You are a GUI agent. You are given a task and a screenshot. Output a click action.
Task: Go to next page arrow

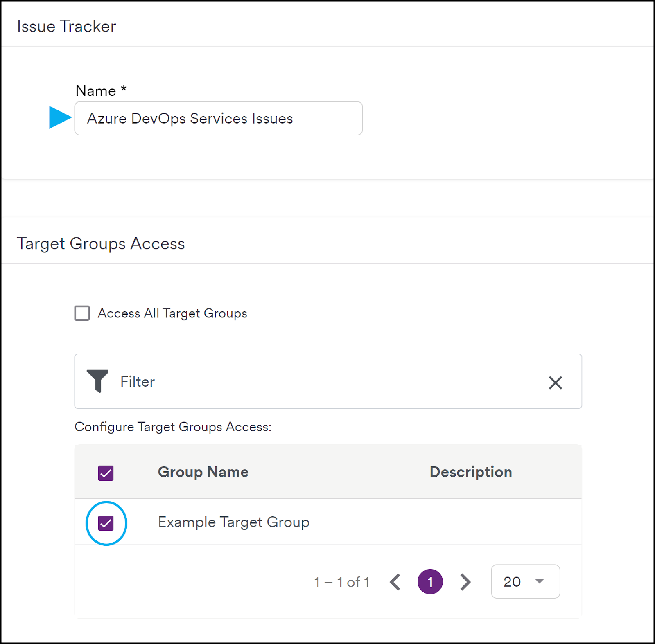tap(465, 582)
